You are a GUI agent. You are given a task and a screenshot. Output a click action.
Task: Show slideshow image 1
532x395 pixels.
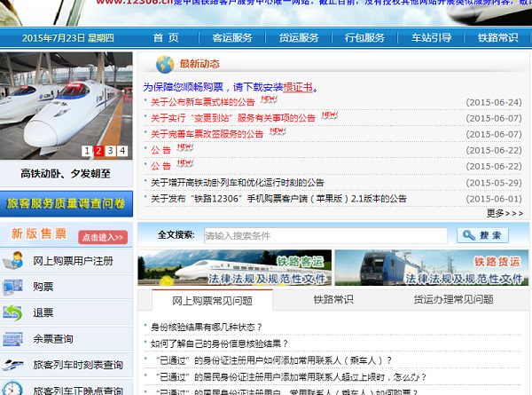click(x=87, y=151)
